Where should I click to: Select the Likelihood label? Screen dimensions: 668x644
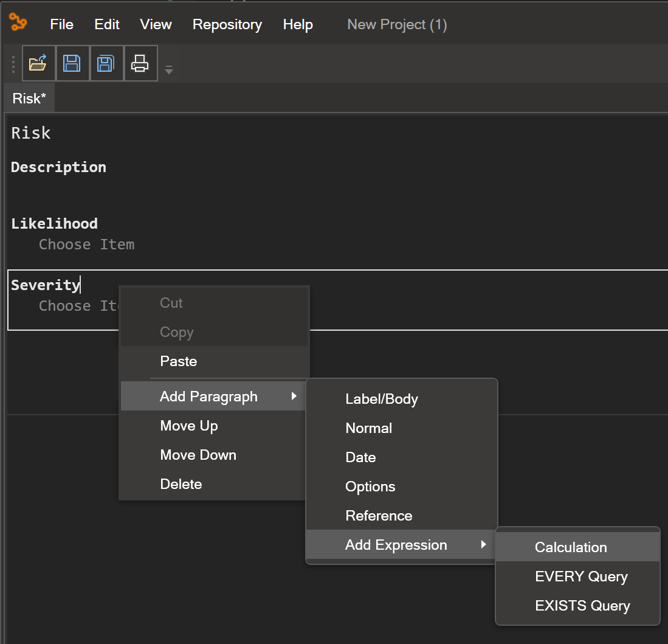tap(54, 223)
